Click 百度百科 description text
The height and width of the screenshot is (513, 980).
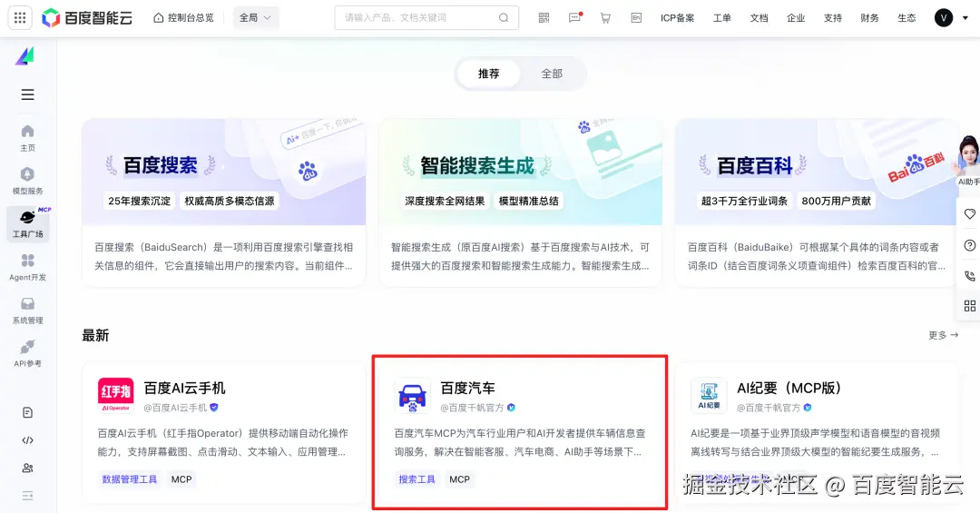[x=817, y=256]
